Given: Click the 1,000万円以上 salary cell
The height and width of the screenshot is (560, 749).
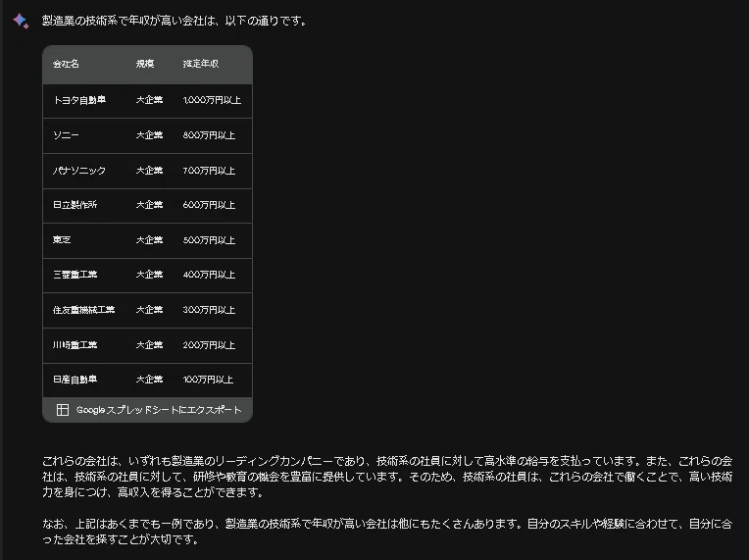Looking at the screenshot, I should [x=212, y=100].
